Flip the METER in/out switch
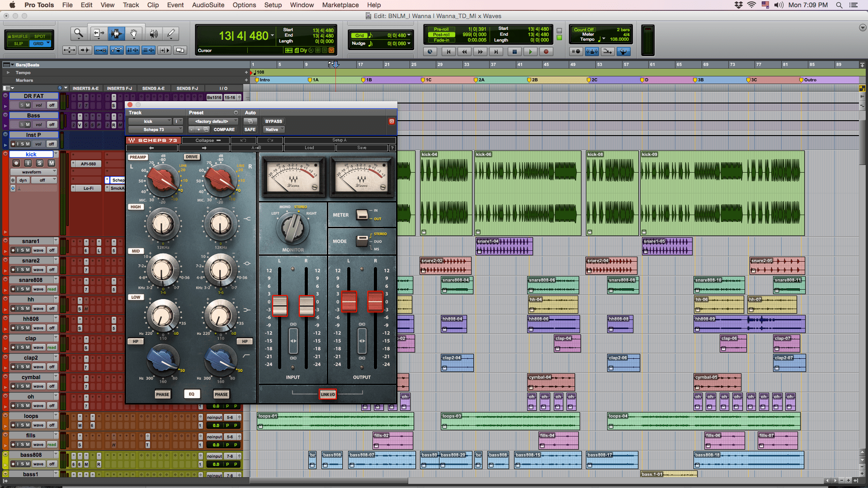The image size is (868, 488). tap(362, 215)
